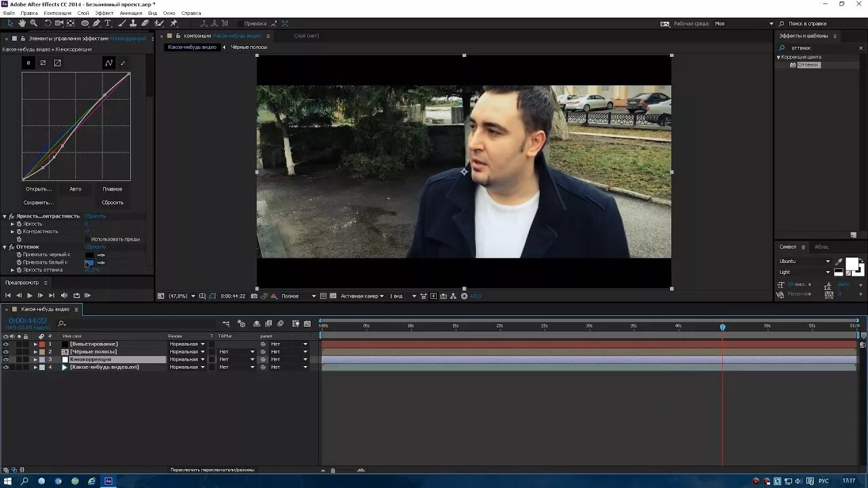
Task: Toggle motion blur switch icon in timeline
Action: [280, 324]
